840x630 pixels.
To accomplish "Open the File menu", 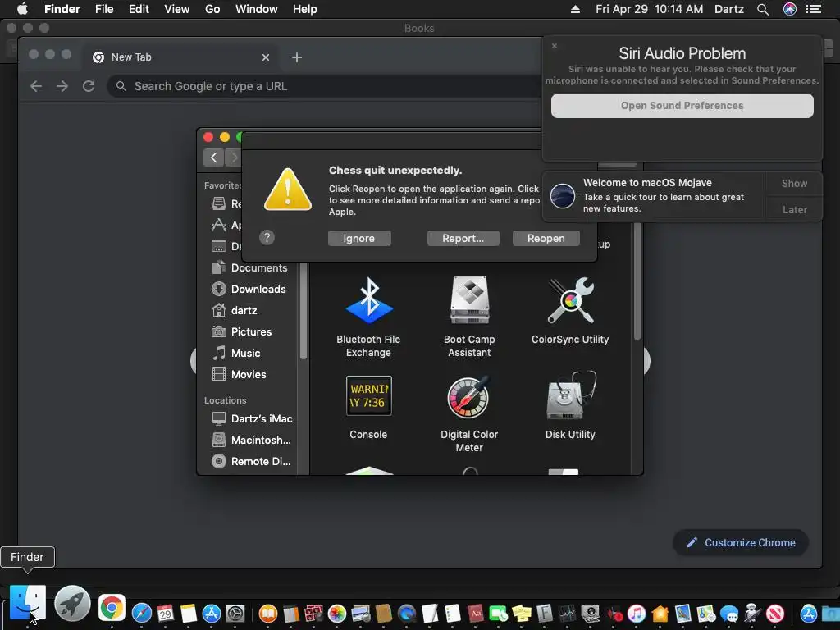I will [104, 9].
